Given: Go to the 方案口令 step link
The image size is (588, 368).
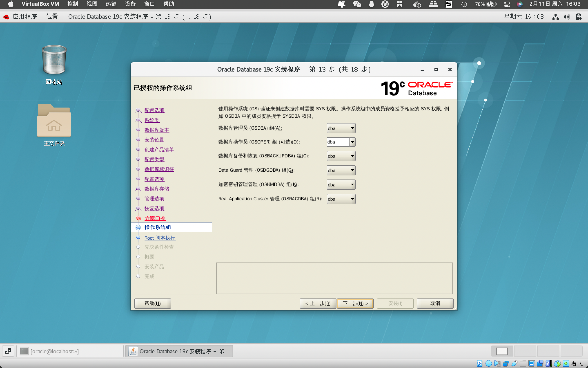Looking at the screenshot, I should [155, 218].
